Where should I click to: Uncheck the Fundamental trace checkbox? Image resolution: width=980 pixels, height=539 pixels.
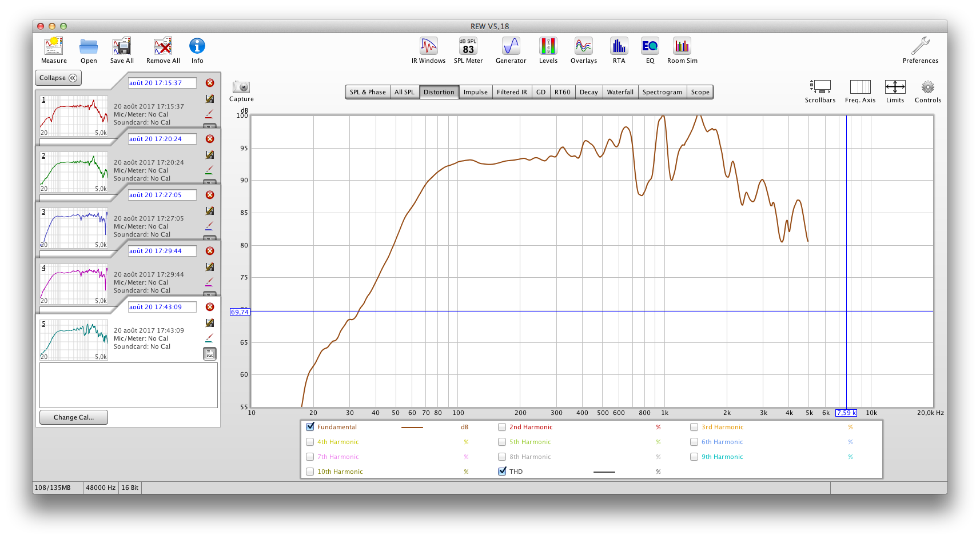(x=310, y=427)
